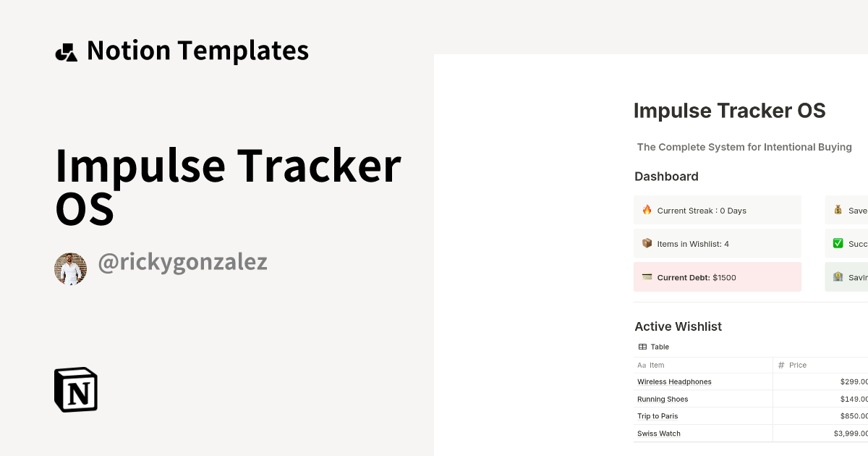Select the Swiss Watch table row

[x=658, y=434]
